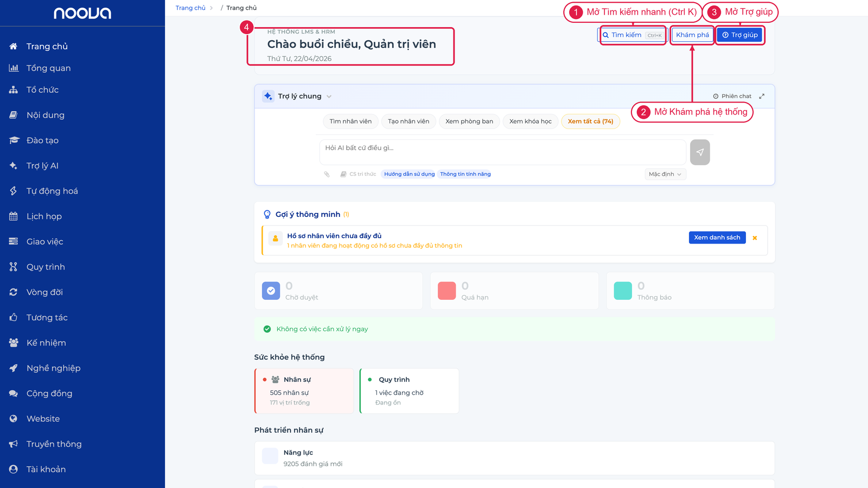Click the attachment paperclip icon in chat
868x488 pixels.
coord(327,174)
